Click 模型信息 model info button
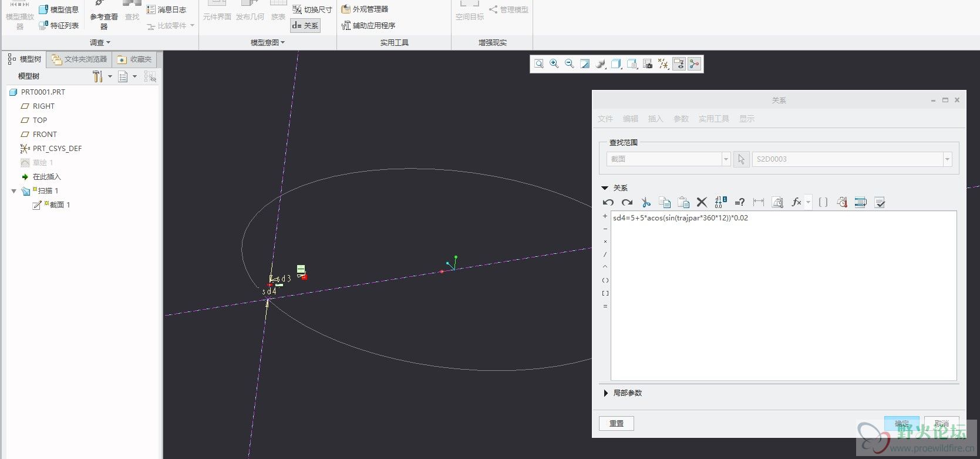Screen dimensions: 980x459 pyautogui.click(x=59, y=9)
